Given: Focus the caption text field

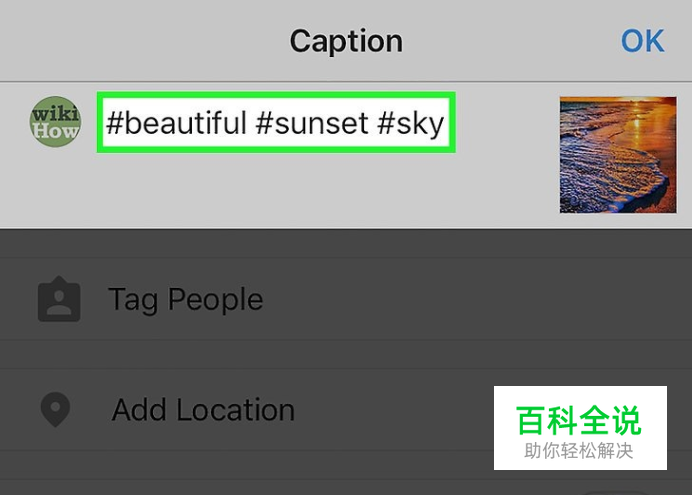Looking at the screenshot, I should 276,123.
